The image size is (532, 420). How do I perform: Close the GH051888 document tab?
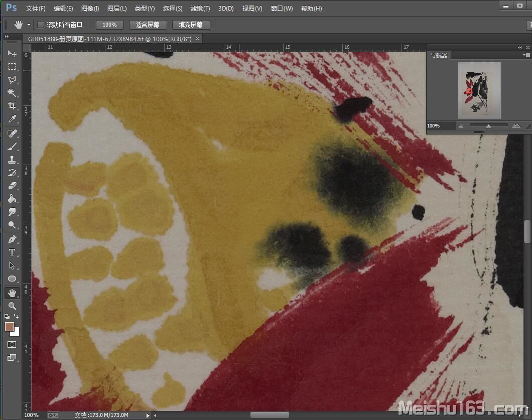click(x=197, y=39)
